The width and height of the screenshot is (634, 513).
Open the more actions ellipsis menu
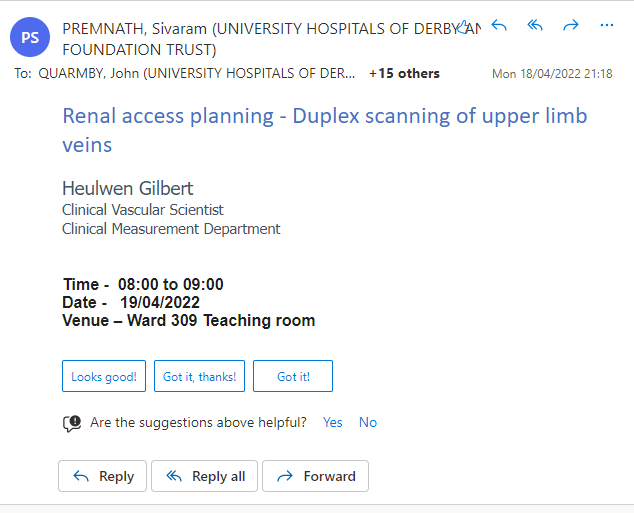coord(607,26)
